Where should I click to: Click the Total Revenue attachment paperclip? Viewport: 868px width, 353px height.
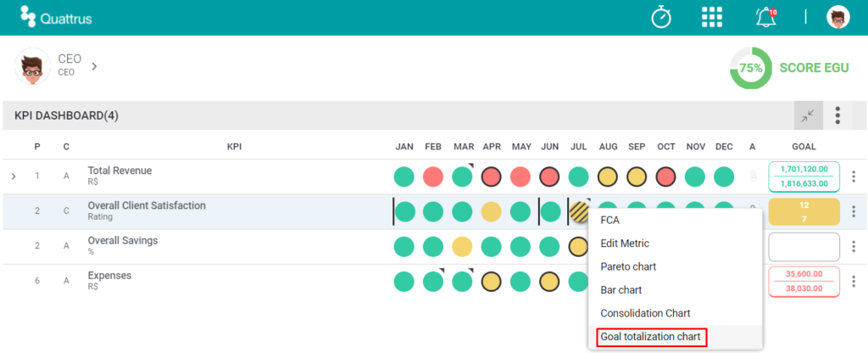tap(753, 176)
